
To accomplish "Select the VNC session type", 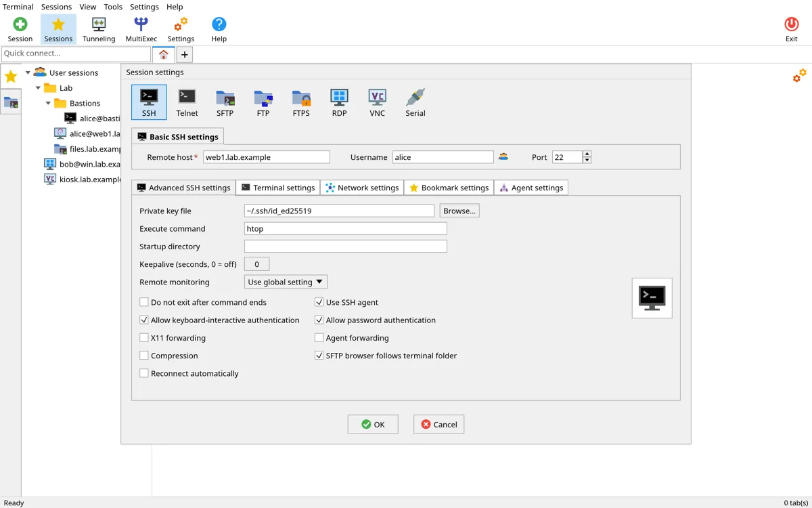I will point(377,102).
